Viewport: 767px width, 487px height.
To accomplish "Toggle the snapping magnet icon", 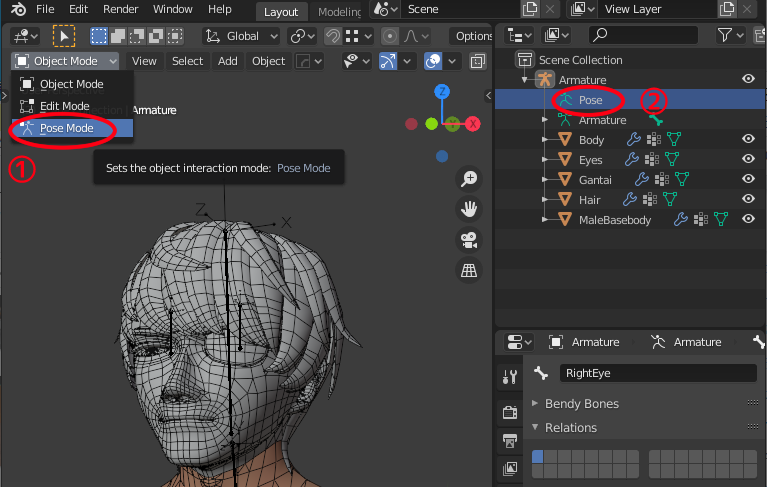I will coord(333,36).
